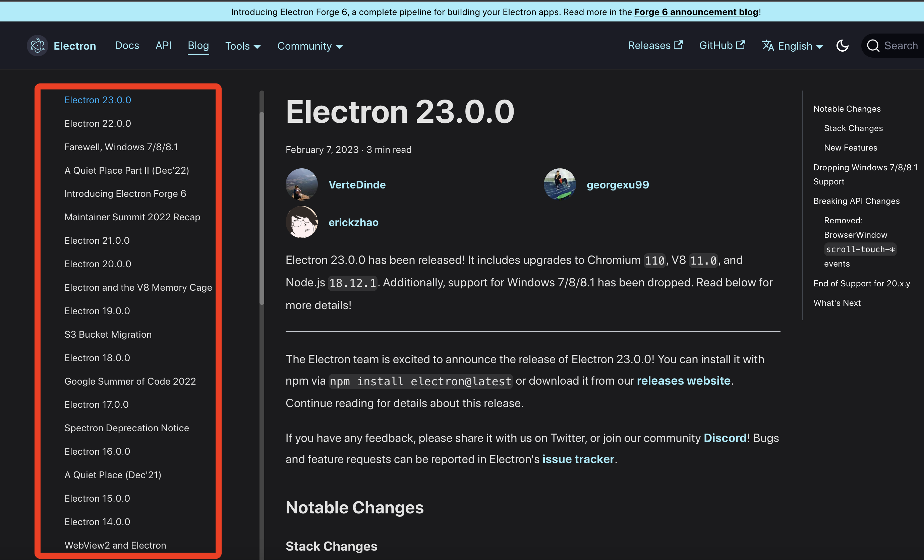The image size is (924, 560).
Task: Open S3 Bucket Migration post
Action: (108, 334)
